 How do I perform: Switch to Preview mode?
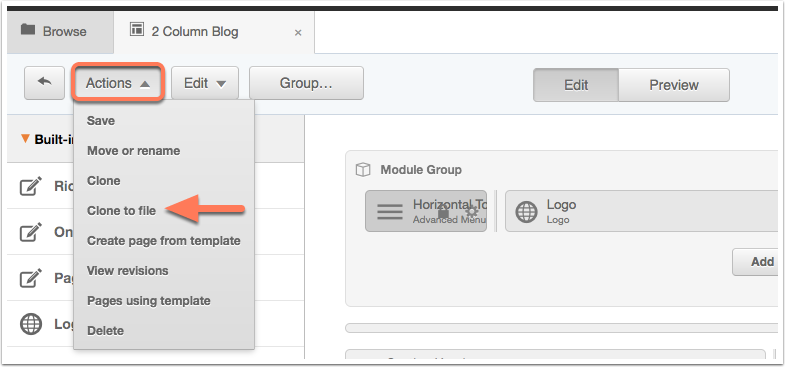point(674,85)
